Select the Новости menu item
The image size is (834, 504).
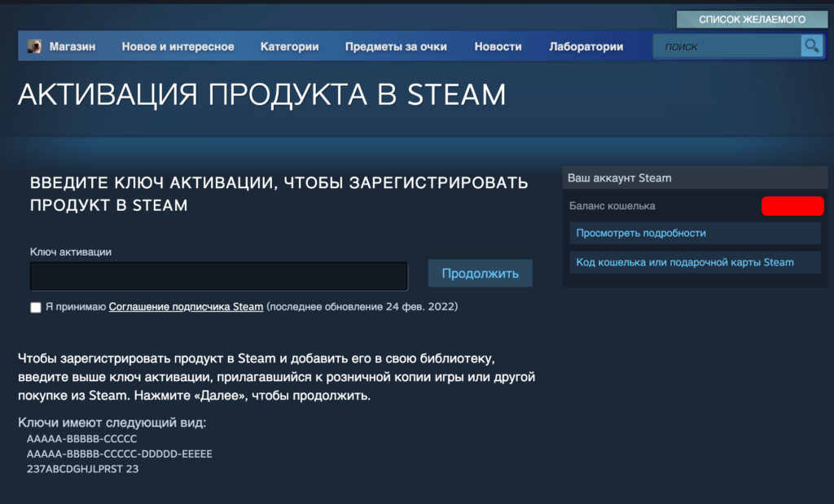(x=498, y=46)
